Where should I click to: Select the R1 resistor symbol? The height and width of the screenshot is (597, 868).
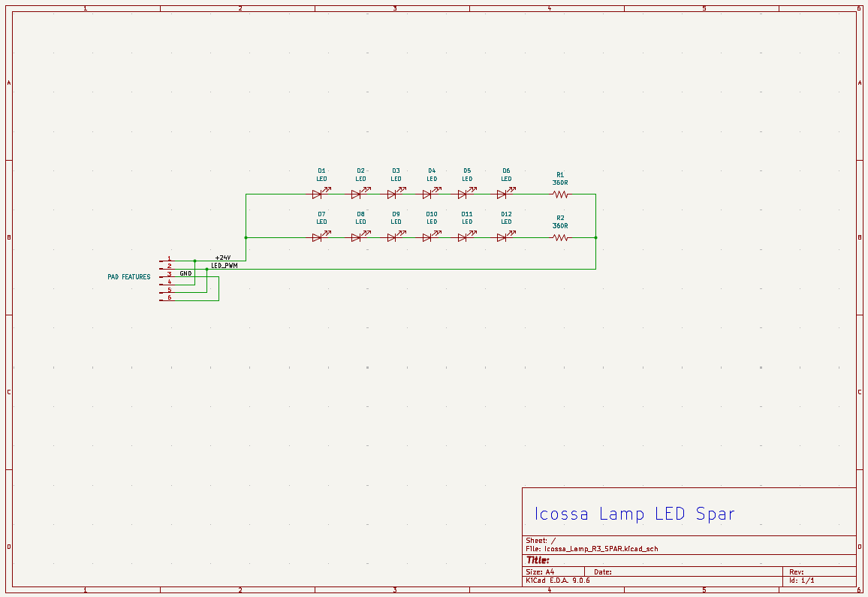point(560,194)
